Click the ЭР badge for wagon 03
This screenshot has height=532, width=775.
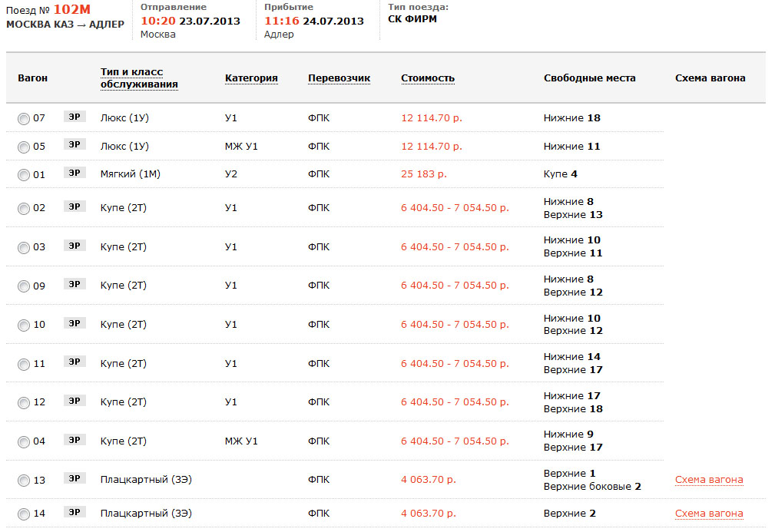point(75,246)
